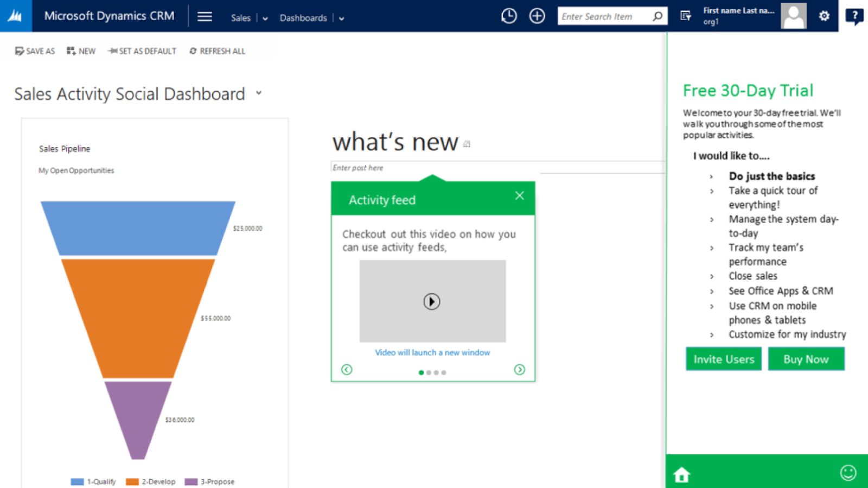Open the help question mark icon
Screen dimensions: 868x488
[x=854, y=17]
